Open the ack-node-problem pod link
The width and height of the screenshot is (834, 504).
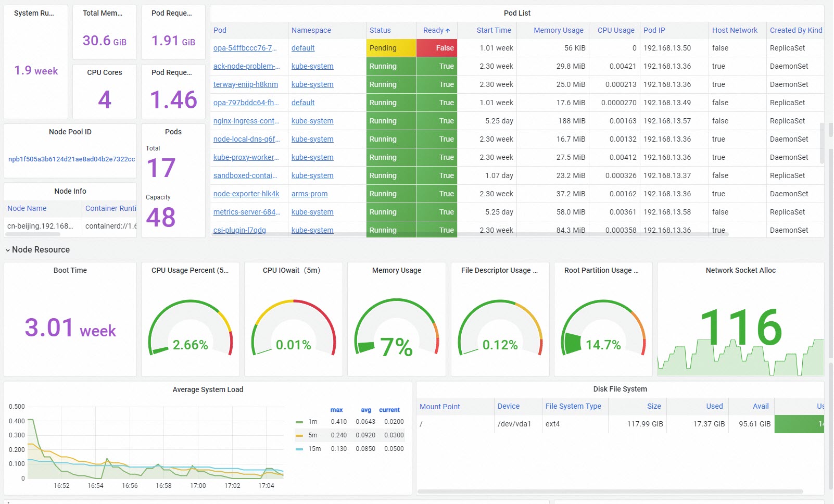[x=246, y=66]
